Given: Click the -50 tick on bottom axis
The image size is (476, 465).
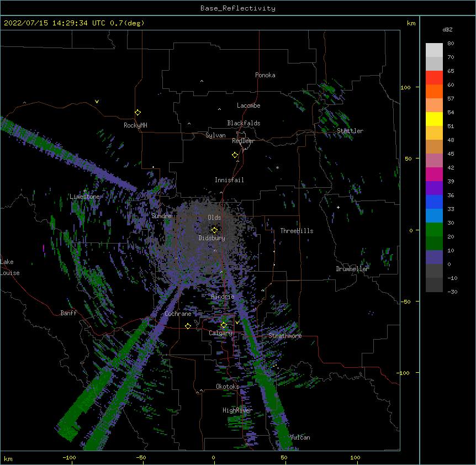Looking at the screenshot, I should point(141,457).
